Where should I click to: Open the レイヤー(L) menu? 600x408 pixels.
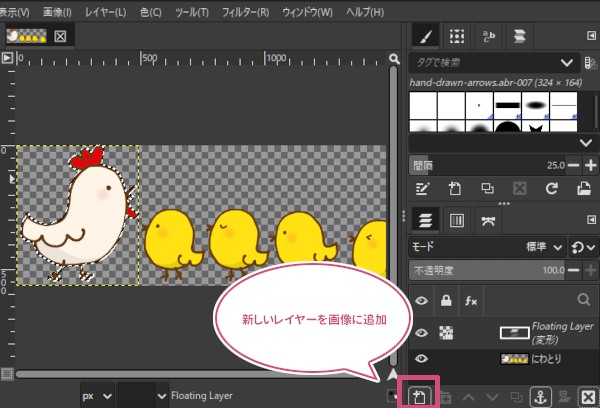pos(105,12)
